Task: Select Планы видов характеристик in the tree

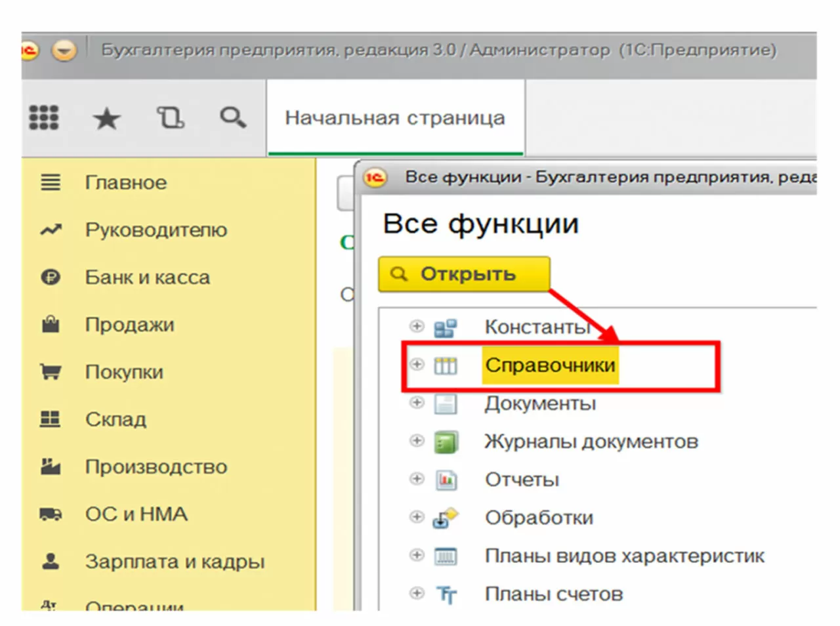Action: [625, 556]
